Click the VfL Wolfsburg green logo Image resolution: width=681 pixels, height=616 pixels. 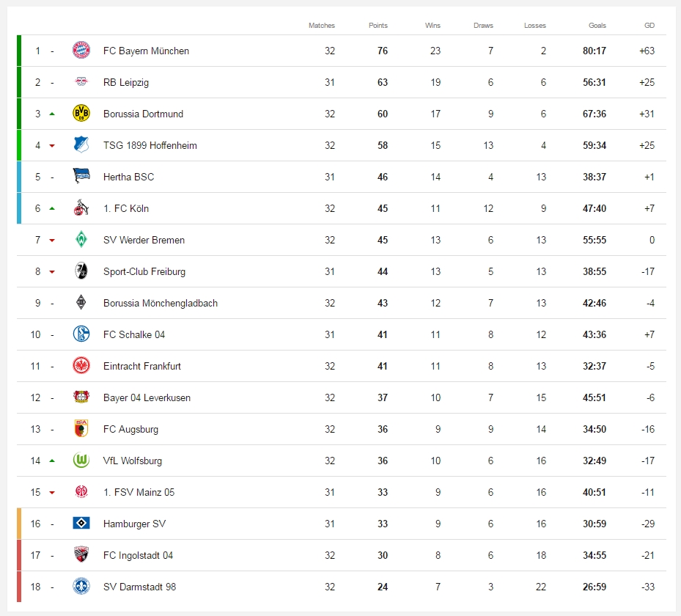[81, 461]
